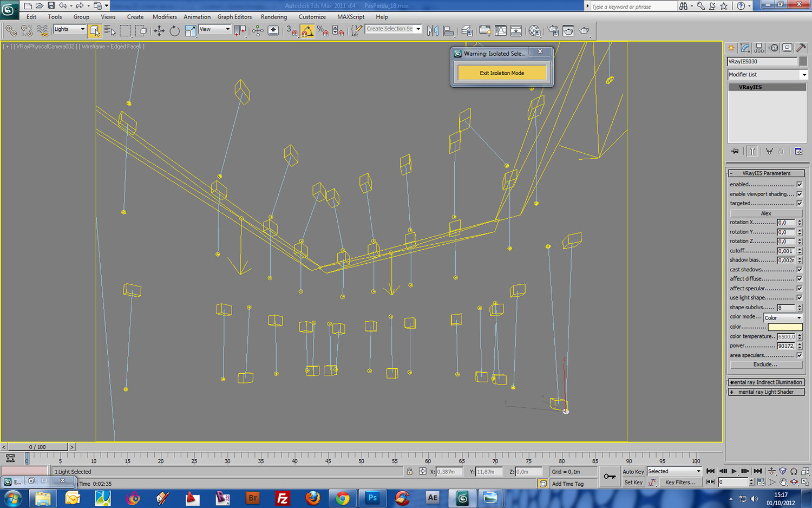812x508 pixels.
Task: Open the Material Editor
Action: click(534, 31)
